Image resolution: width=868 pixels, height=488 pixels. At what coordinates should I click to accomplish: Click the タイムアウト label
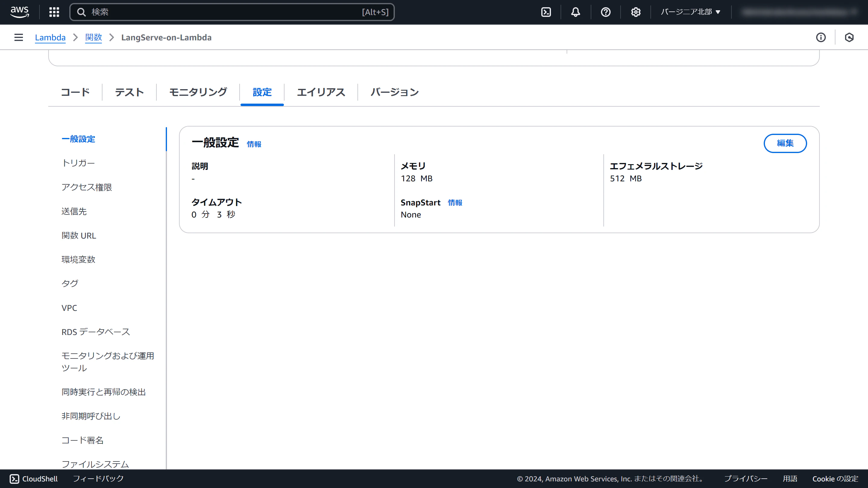217,202
